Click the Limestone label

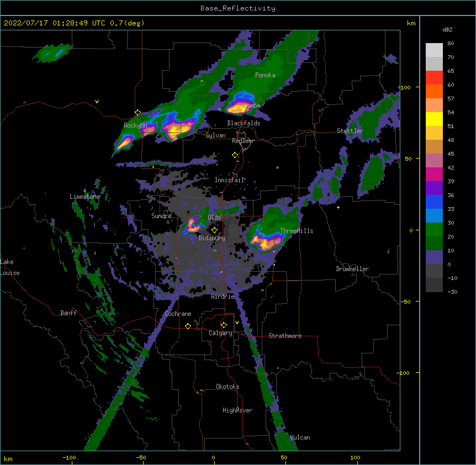click(x=84, y=197)
